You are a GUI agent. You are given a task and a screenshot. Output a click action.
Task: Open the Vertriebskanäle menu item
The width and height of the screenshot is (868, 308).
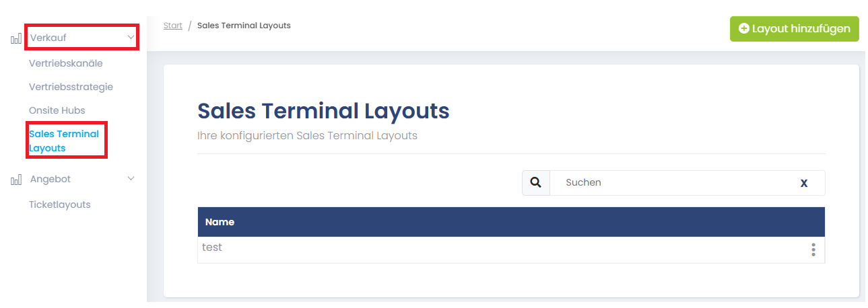pyautogui.click(x=66, y=63)
